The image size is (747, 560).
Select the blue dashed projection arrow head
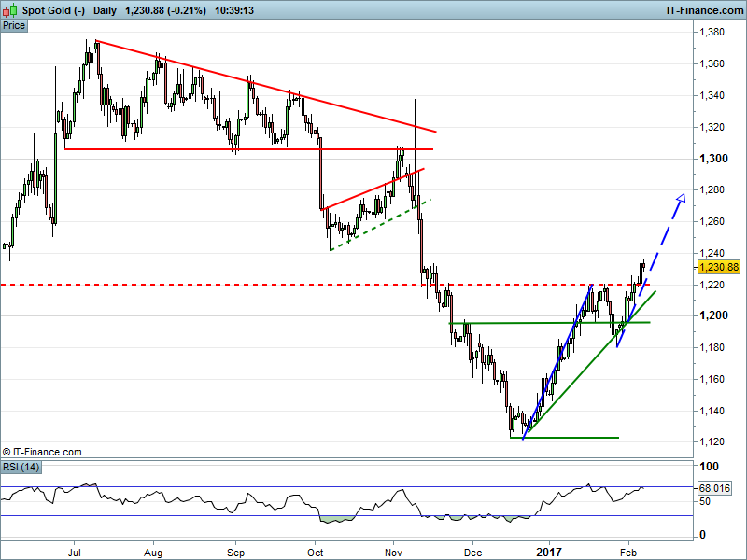(x=682, y=198)
